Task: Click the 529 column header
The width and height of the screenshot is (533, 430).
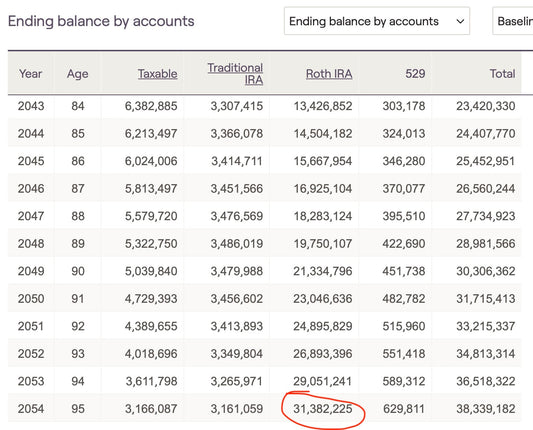Action: [415, 74]
